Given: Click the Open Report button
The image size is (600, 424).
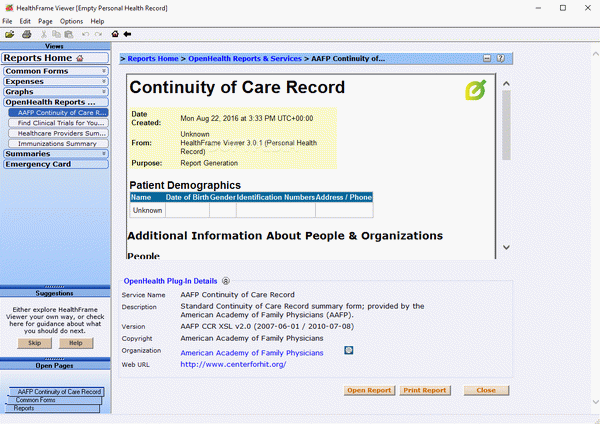Looking at the screenshot, I should (369, 390).
